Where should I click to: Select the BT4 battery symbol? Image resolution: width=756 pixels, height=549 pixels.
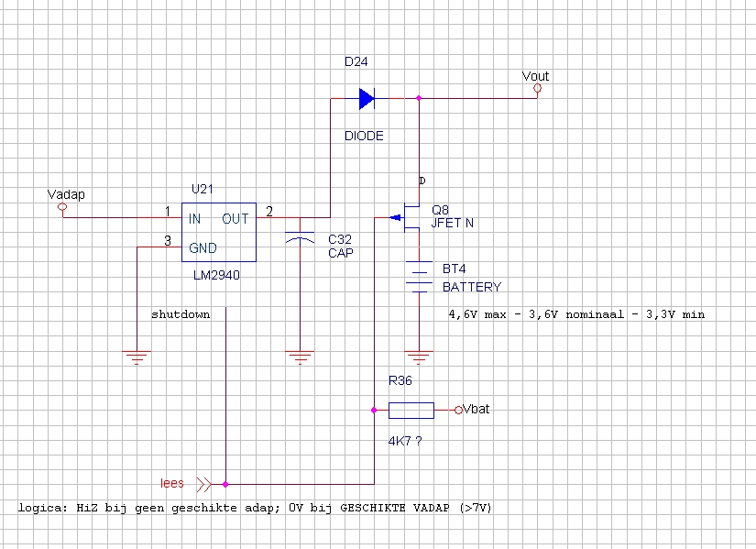pos(419,278)
